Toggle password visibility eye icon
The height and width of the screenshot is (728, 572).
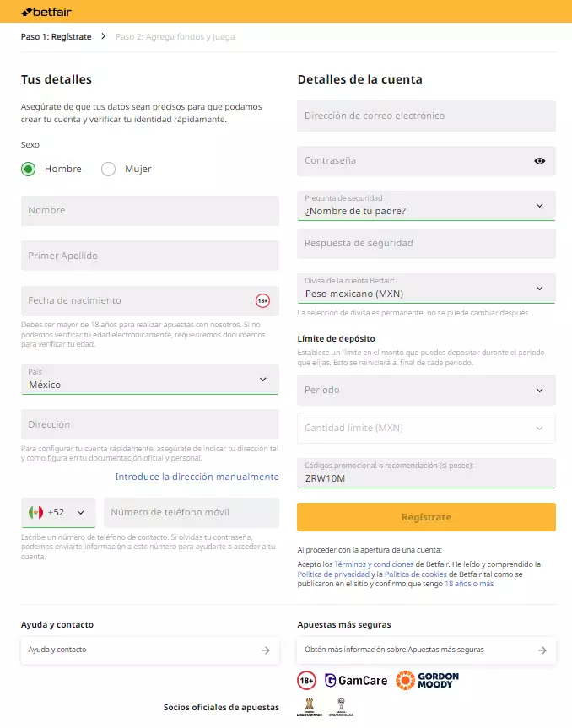point(539,161)
